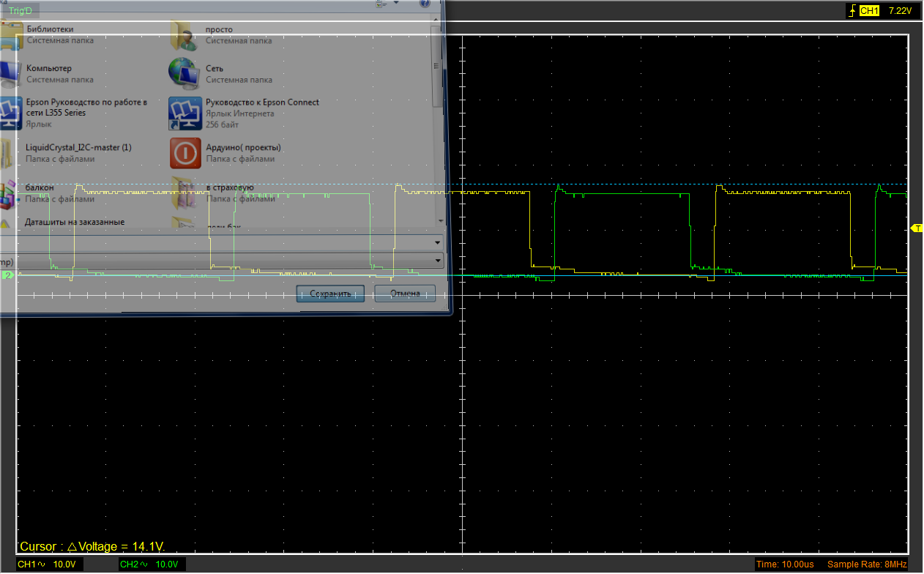Screen dimensions: 924x574
Task: Click the CH1 10.0V scale readout
Action: point(50,564)
